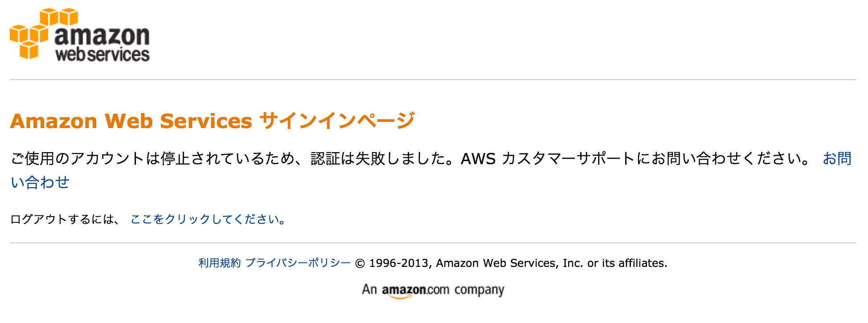868x323 pixels.
Task: Click 'Amazon Web Services, Inc.' footer text
Action: [508, 263]
